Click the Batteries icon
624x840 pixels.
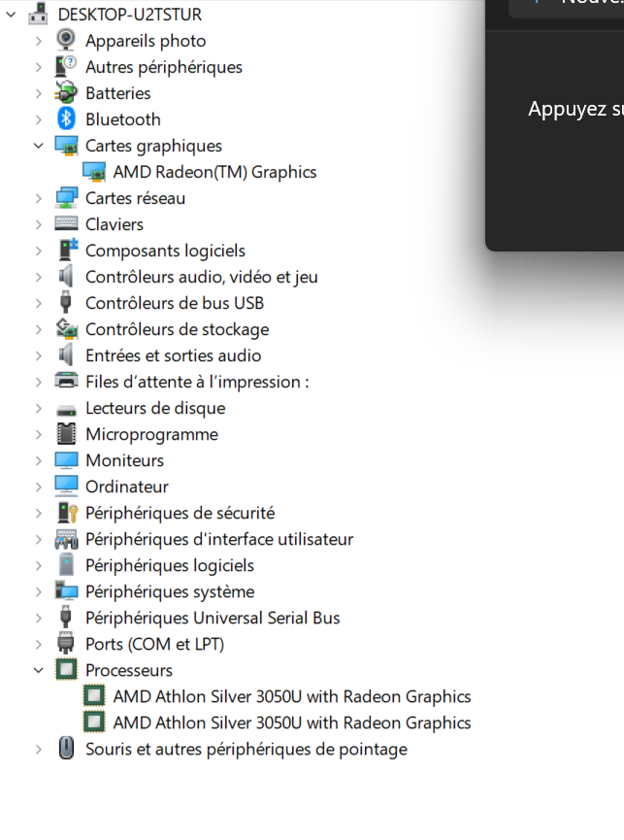[x=66, y=92]
